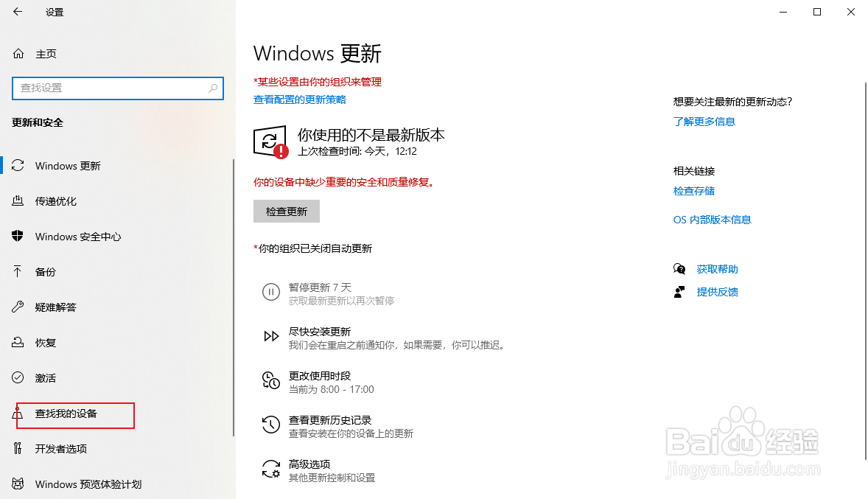This screenshot has width=868, height=499.
Task: Click the history icon for 查看更新历史记录
Action: [270, 425]
